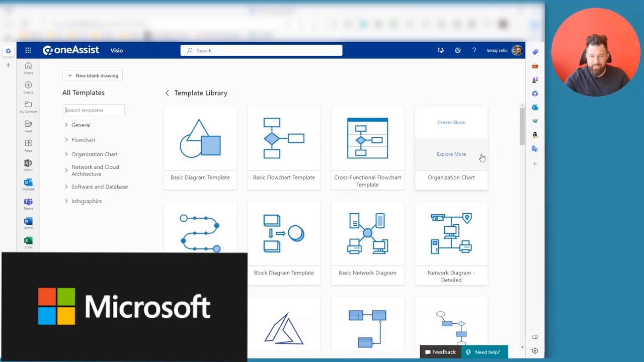Select the active browser vertical tab icon

coord(8,51)
